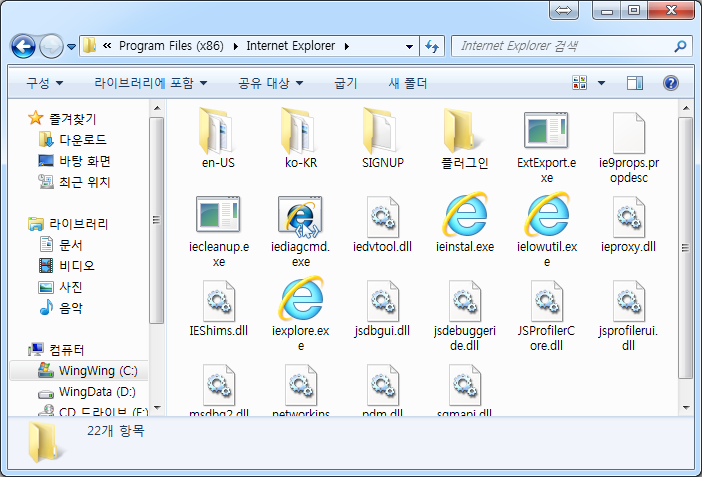702x477 pixels.
Task: Open the ko-KR folder
Action: coord(300,138)
